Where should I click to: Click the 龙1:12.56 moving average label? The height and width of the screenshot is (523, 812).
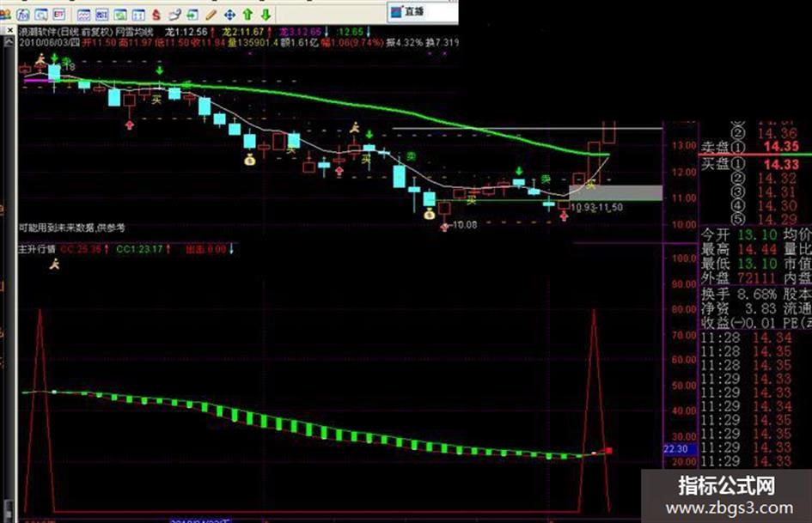[186, 32]
